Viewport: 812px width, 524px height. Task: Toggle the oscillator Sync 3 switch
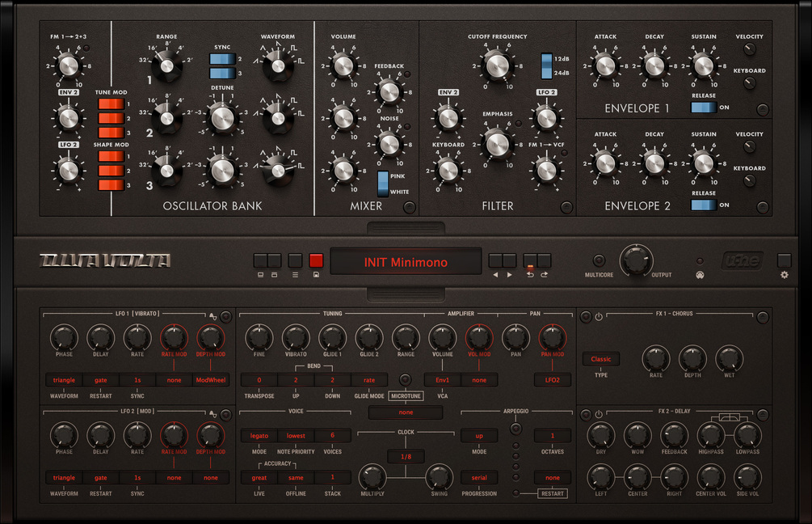point(223,73)
